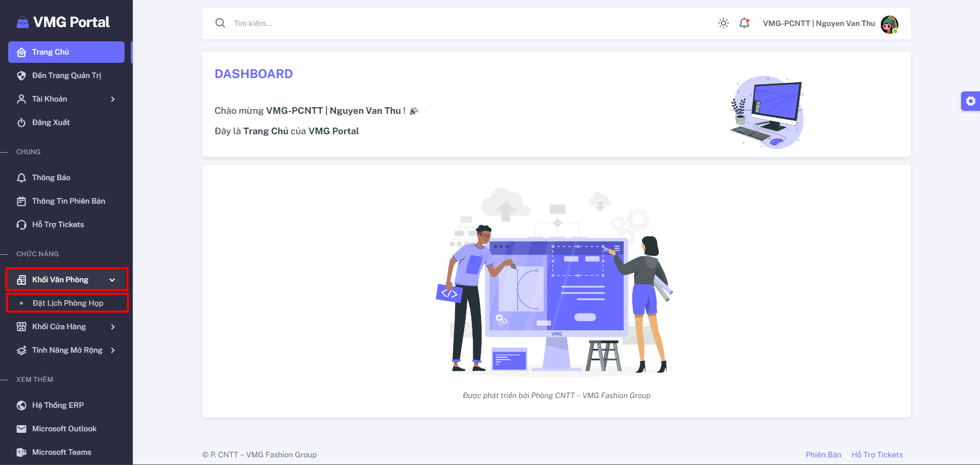Open Thông Tin Phiên Bản menu item
Image resolution: width=980 pixels, height=465 pixels.
pos(66,201)
